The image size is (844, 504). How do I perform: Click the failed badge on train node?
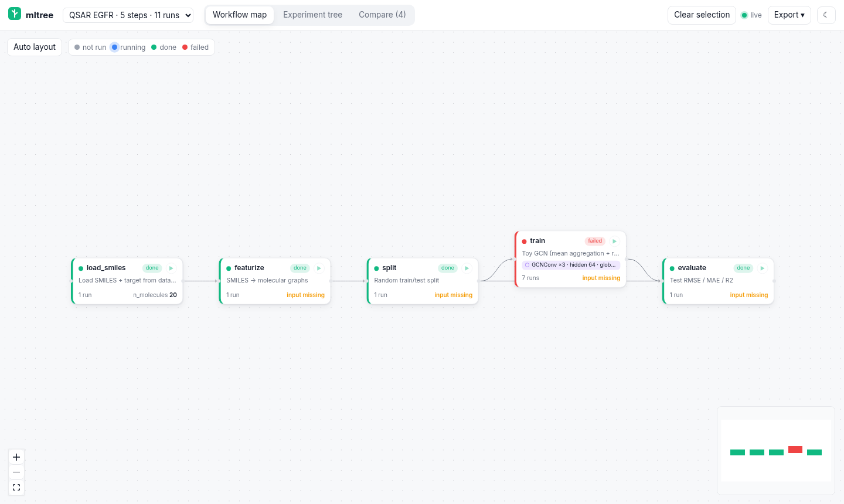point(595,241)
